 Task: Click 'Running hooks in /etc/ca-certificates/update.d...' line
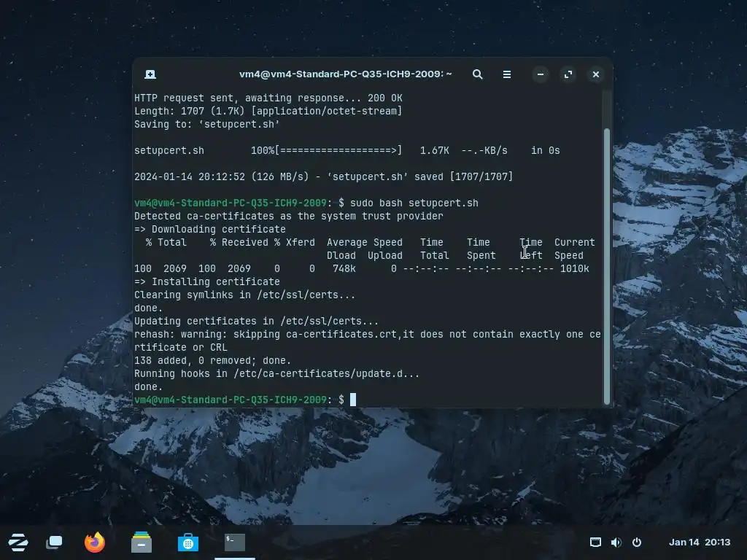[276, 373]
